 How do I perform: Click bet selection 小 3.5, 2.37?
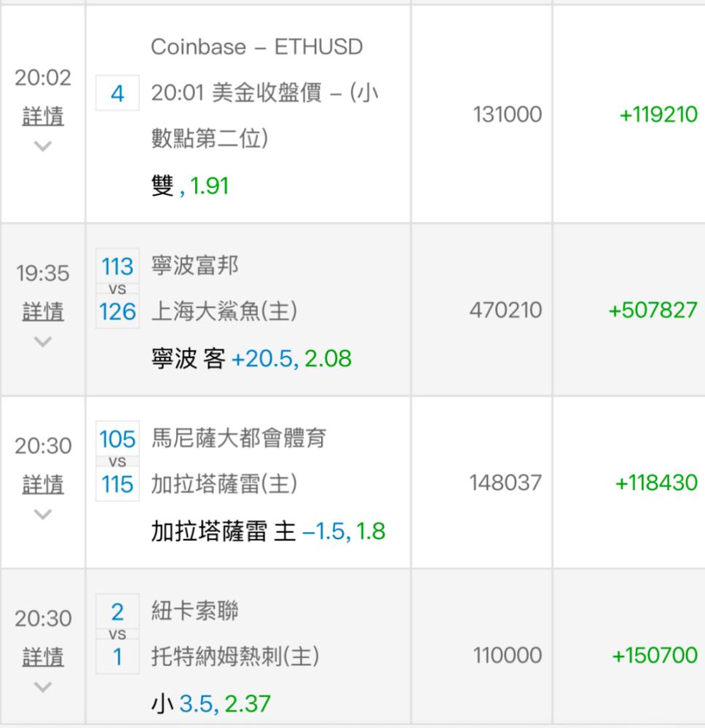tap(210, 704)
